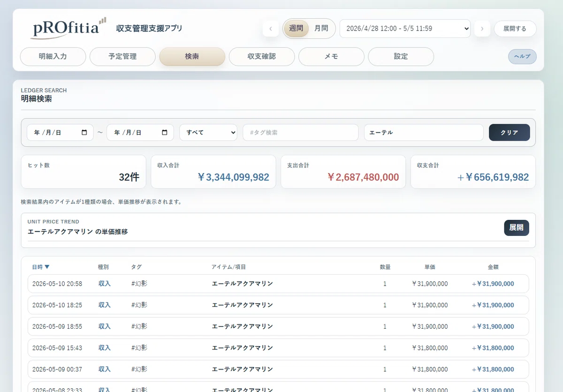Click ＋￥31,800,000 amount in 2026-05-09 15:43 row

[x=493, y=348]
